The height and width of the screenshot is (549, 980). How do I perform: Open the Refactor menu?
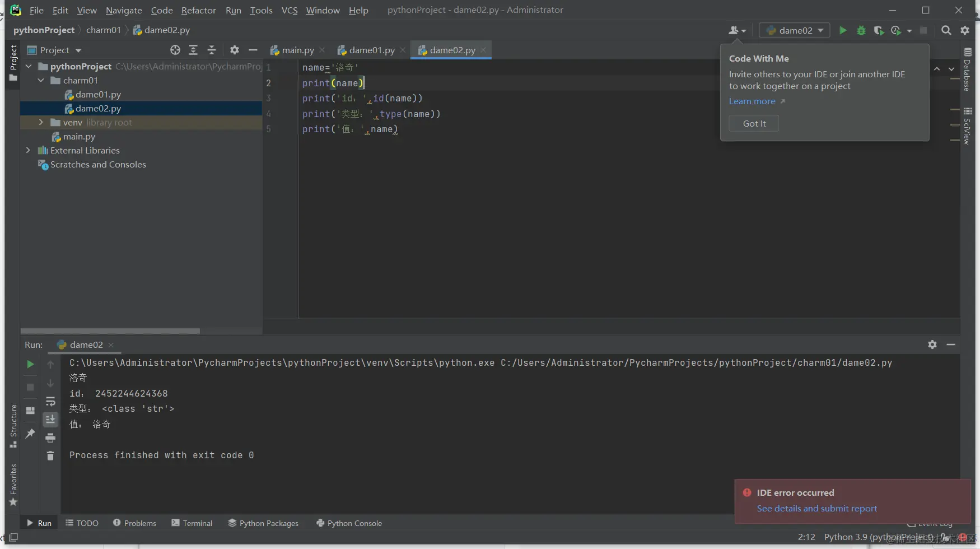[x=199, y=10]
